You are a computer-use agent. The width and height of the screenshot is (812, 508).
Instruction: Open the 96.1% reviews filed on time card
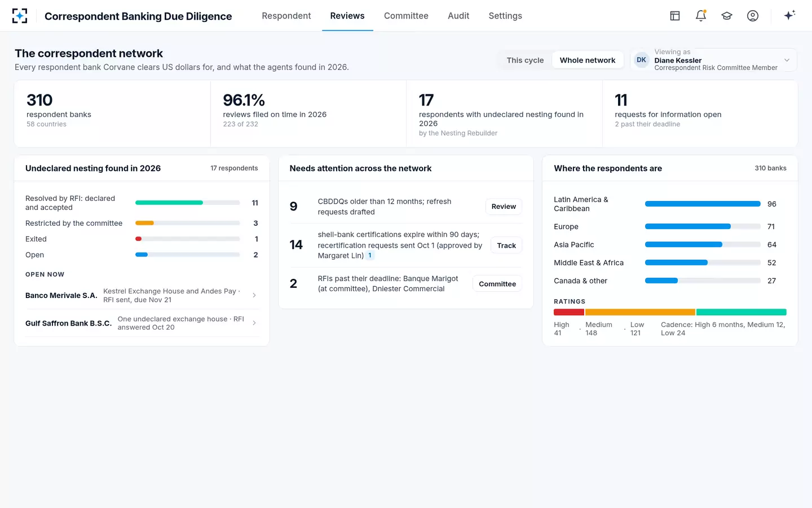[308, 113]
